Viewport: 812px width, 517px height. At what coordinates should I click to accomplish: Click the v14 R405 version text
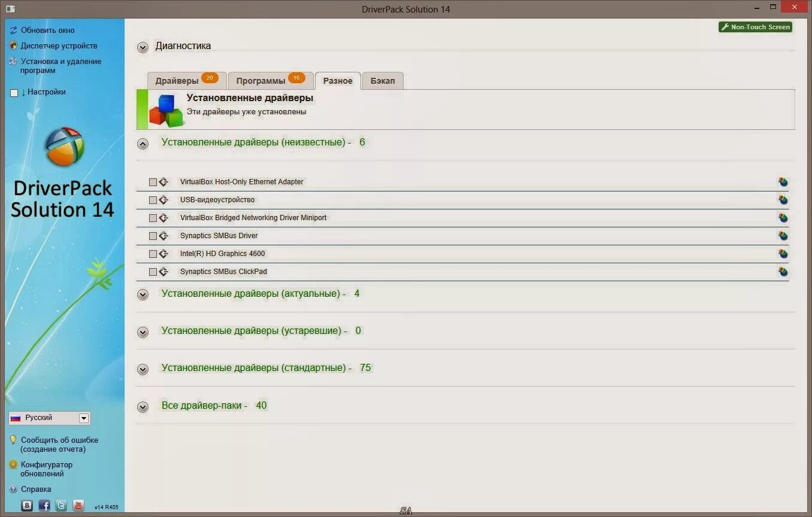click(x=106, y=507)
